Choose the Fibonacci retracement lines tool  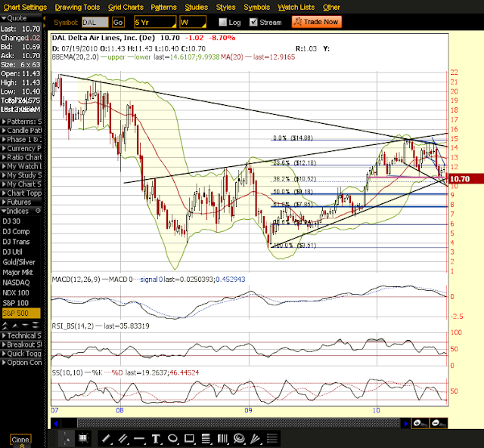[x=206, y=438]
